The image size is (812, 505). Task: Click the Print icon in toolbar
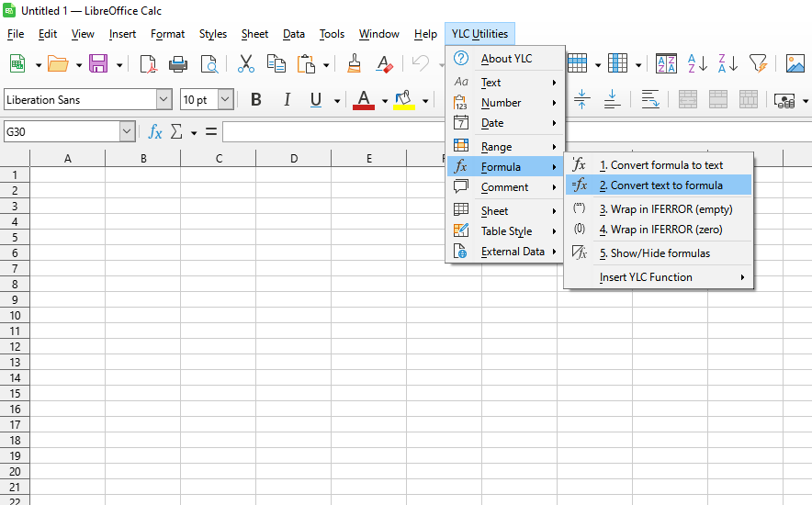click(178, 63)
